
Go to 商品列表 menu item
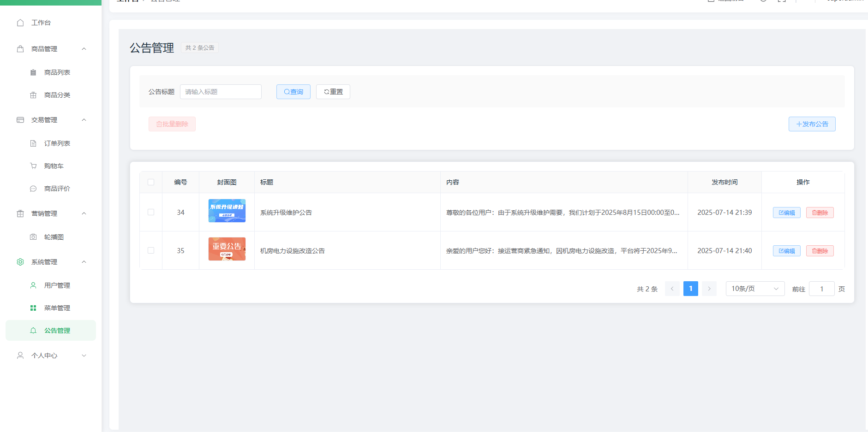(x=57, y=72)
